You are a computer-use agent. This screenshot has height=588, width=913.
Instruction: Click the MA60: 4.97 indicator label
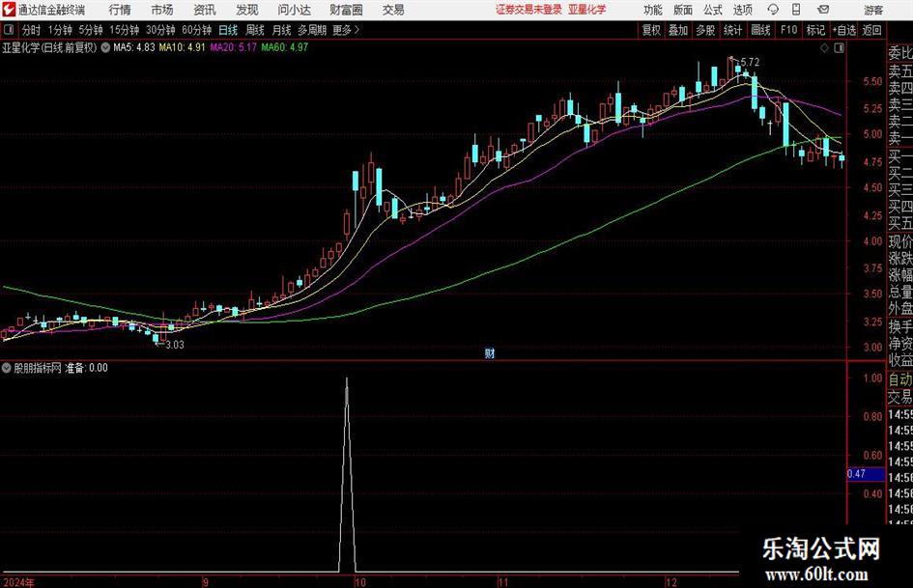(285, 47)
